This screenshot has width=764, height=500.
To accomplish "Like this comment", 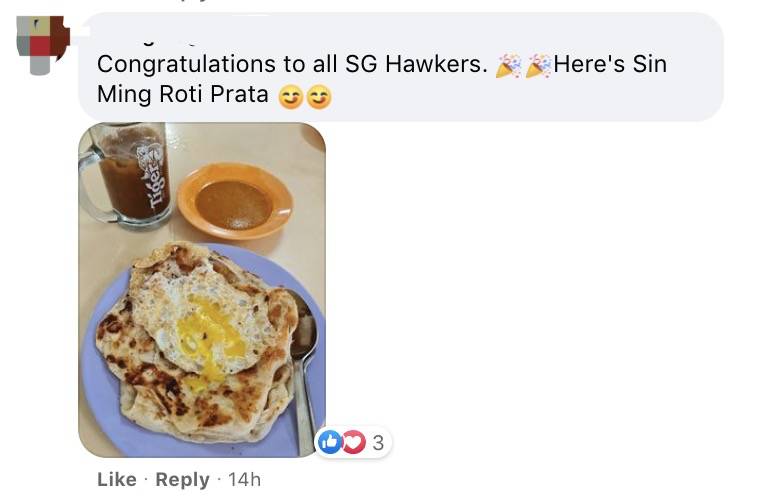I will point(117,480).
